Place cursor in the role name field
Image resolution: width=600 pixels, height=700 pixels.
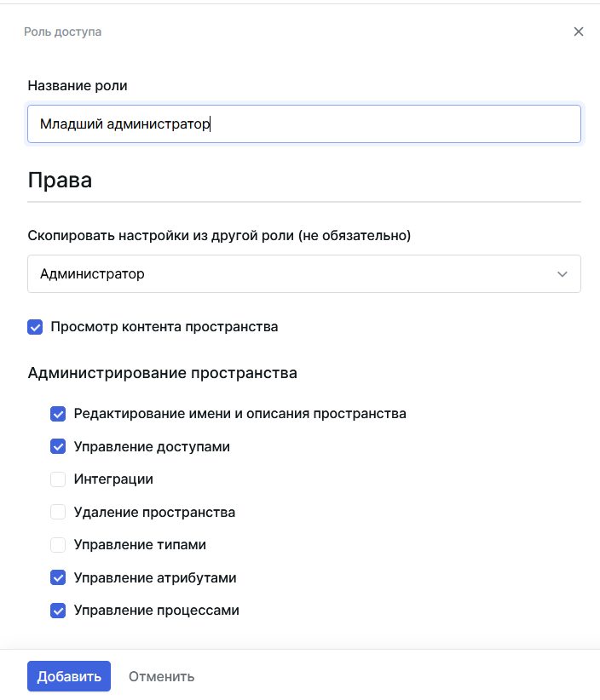click(x=303, y=123)
